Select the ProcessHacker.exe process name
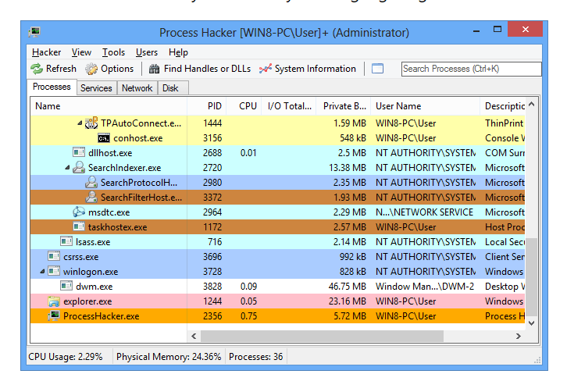The width and height of the screenshot is (567, 392). pos(102,316)
